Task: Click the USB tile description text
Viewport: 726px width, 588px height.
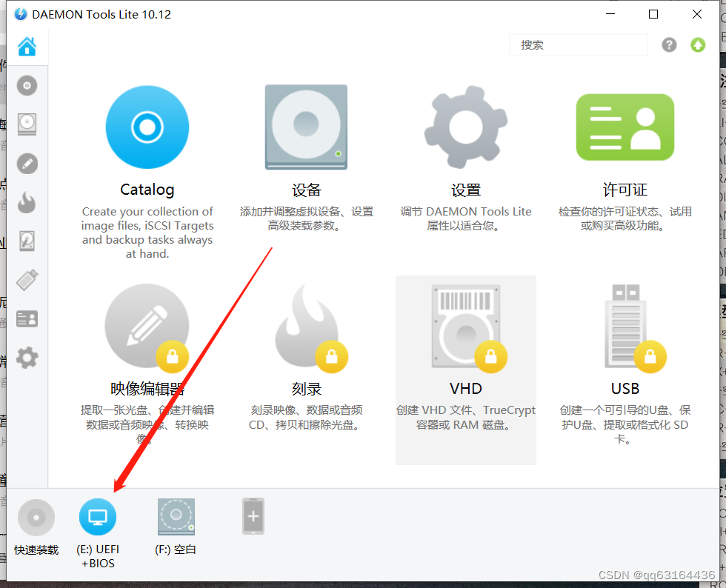Action: tap(625, 424)
